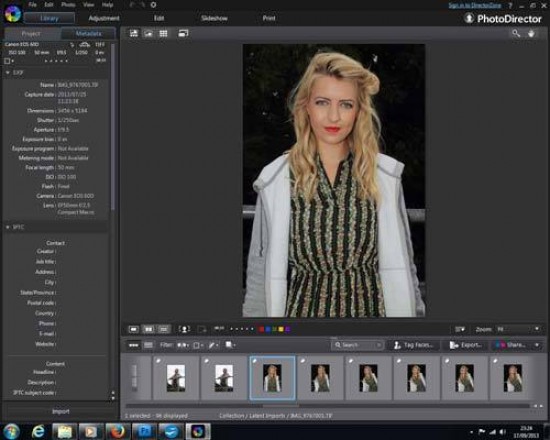Screen dimensions: 550x440
Task: Show single photo view below viewer
Action: click(134, 329)
